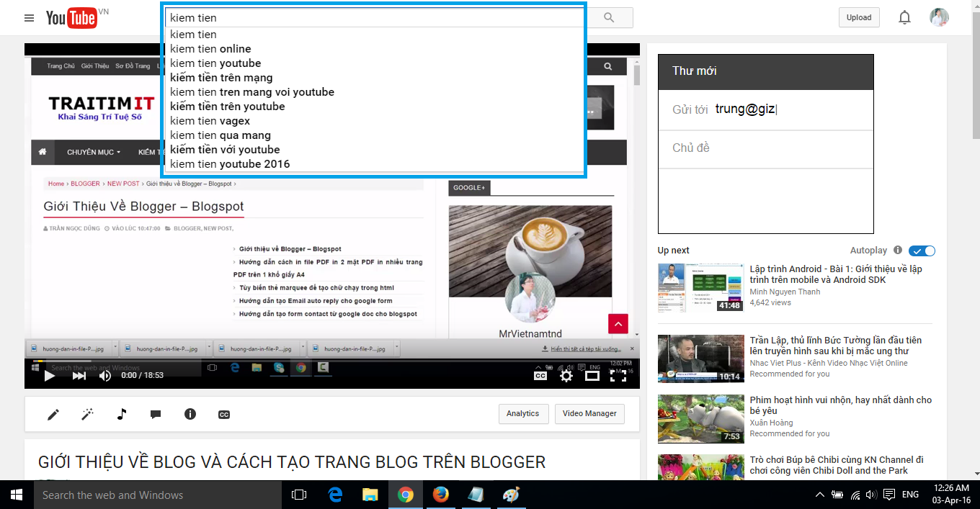Open the speech bubble Annotations tool
The height and width of the screenshot is (509, 980).
click(x=156, y=414)
